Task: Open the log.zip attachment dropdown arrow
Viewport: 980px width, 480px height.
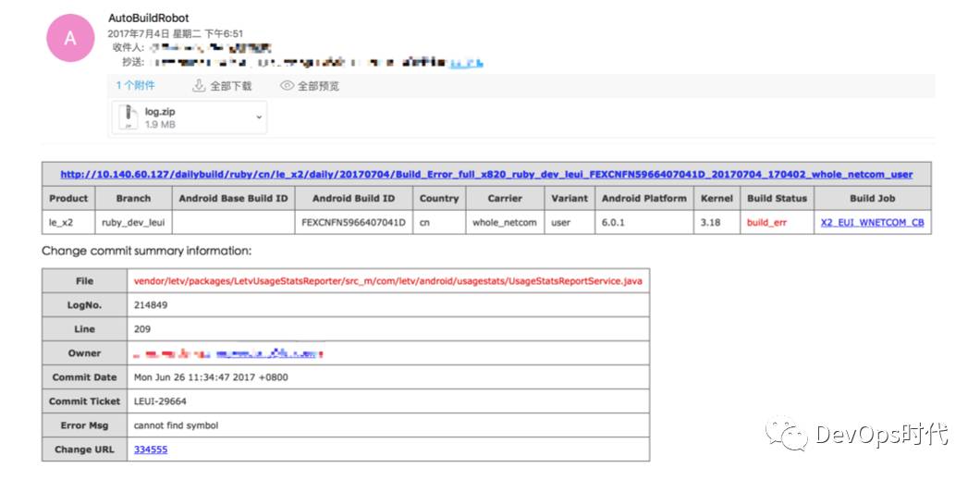Action: click(259, 117)
